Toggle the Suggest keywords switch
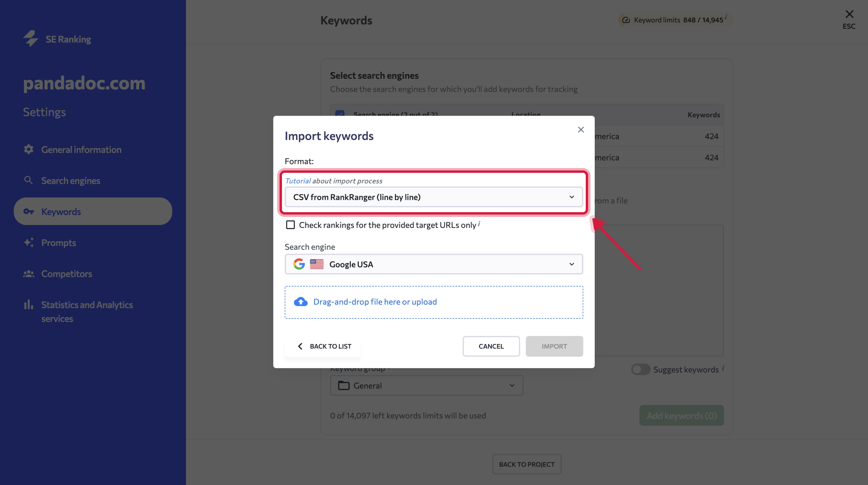Screen dimensions: 868x485 (x=640, y=369)
